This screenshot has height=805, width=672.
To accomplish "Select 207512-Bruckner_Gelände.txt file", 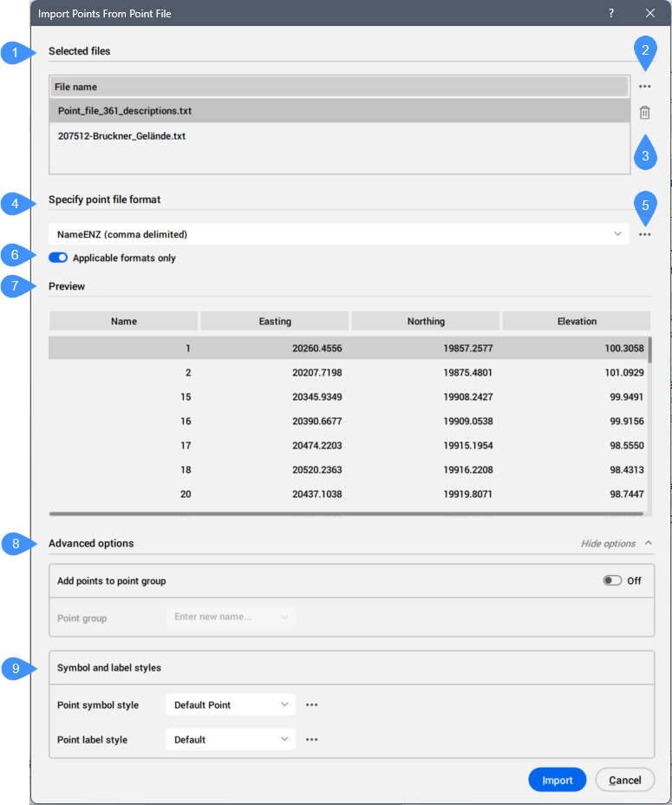I will click(x=121, y=136).
